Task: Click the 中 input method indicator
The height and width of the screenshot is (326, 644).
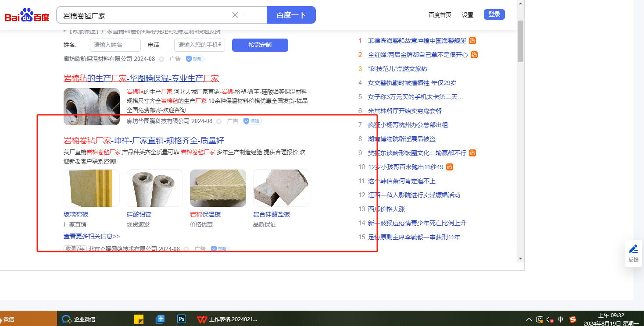Action: pyautogui.click(x=561, y=319)
